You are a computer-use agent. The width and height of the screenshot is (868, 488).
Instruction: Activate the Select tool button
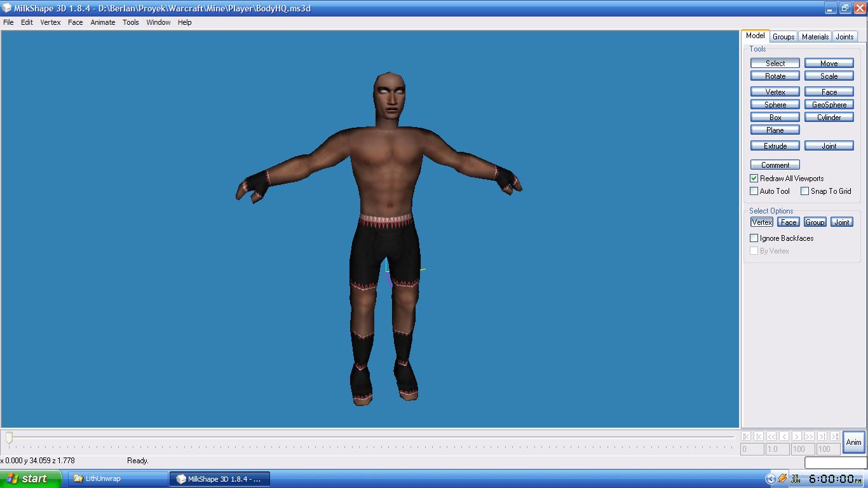(x=775, y=63)
